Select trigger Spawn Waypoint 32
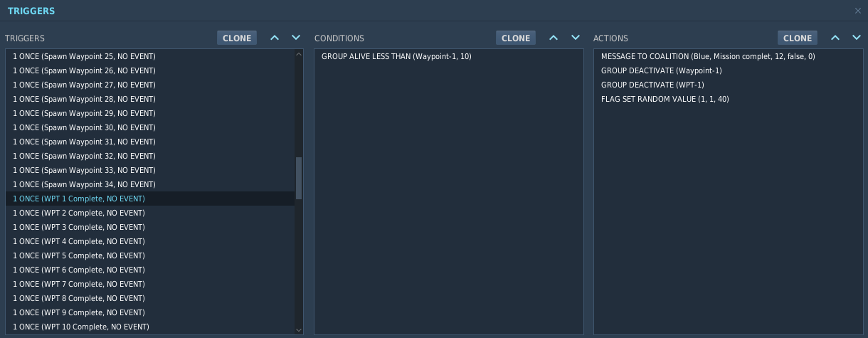868x338 pixels. pyautogui.click(x=150, y=156)
